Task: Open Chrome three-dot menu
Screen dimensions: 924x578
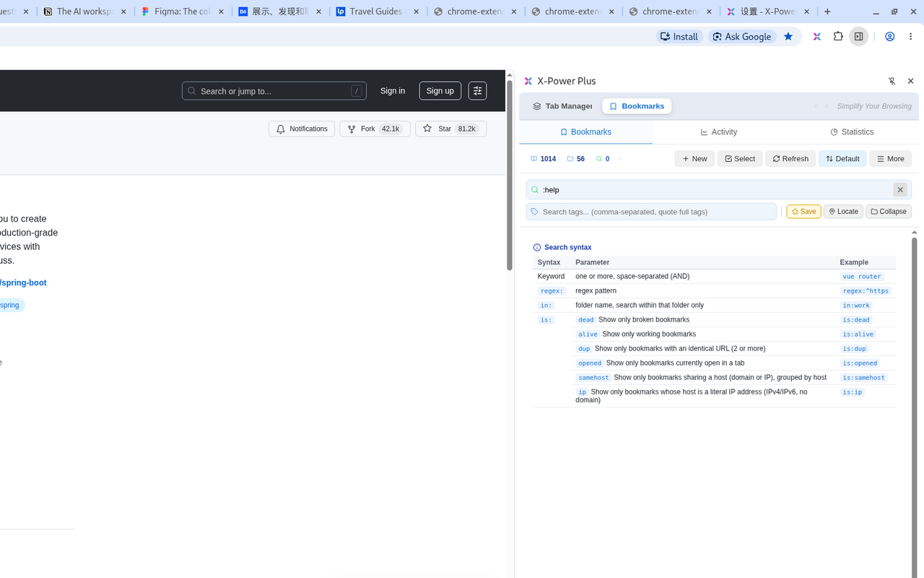Action: pos(911,37)
